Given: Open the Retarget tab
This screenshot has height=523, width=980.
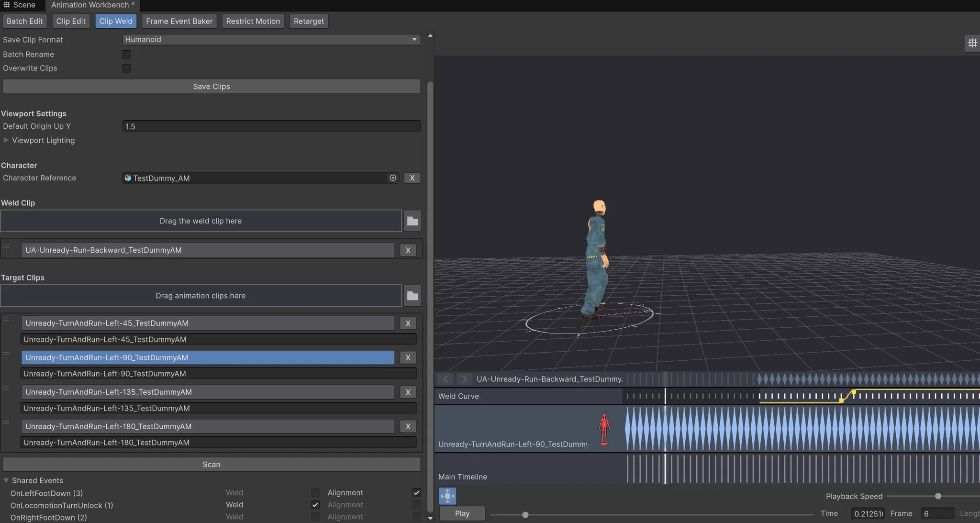Looking at the screenshot, I should tap(309, 21).
